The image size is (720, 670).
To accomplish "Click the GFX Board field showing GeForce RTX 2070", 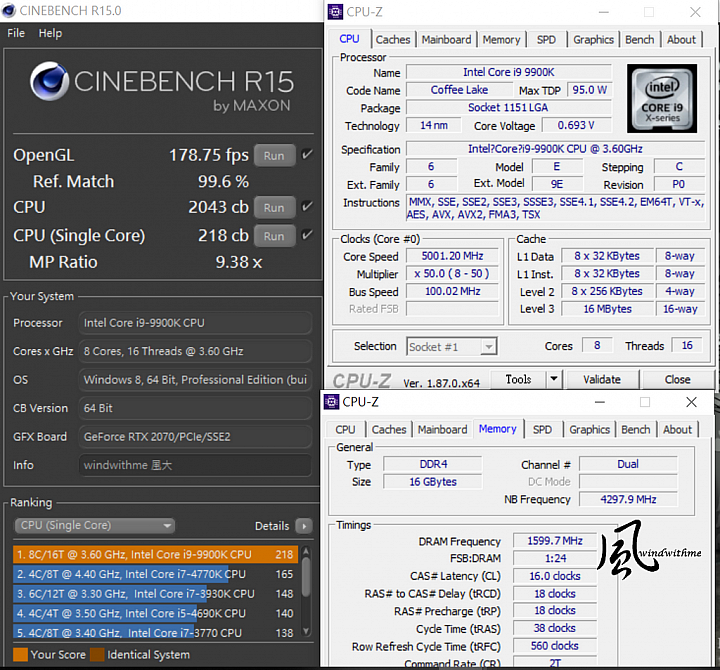I will click(x=195, y=437).
